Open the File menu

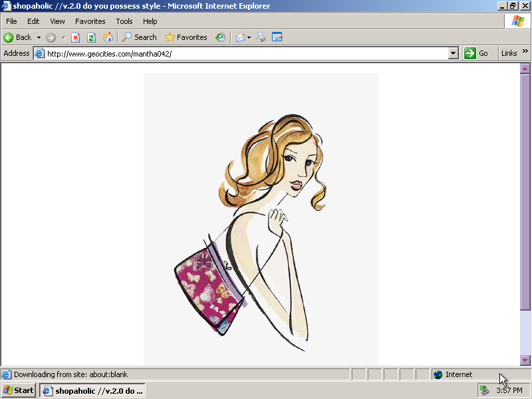pos(11,21)
